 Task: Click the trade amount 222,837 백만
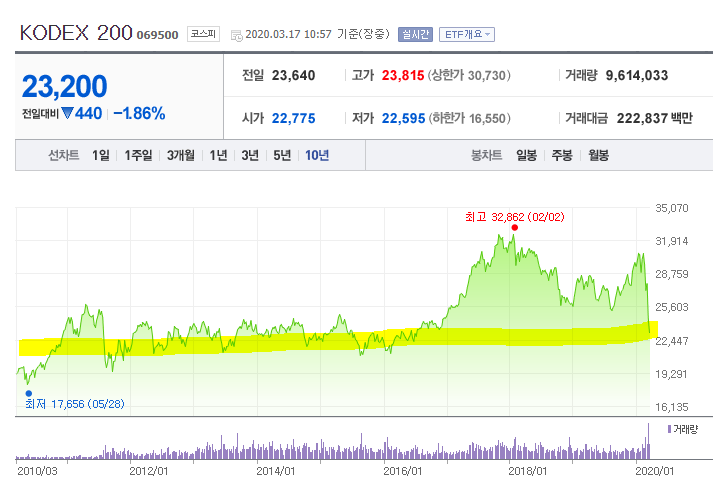tap(654, 119)
